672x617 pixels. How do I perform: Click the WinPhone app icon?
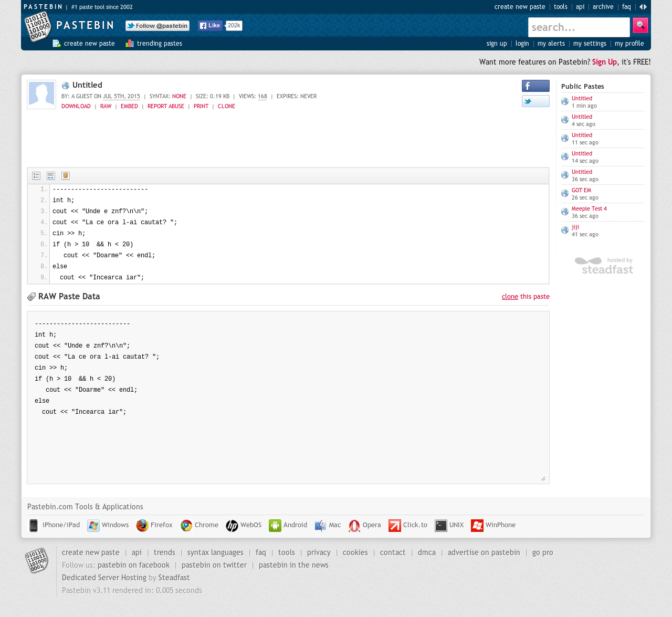coord(477,526)
